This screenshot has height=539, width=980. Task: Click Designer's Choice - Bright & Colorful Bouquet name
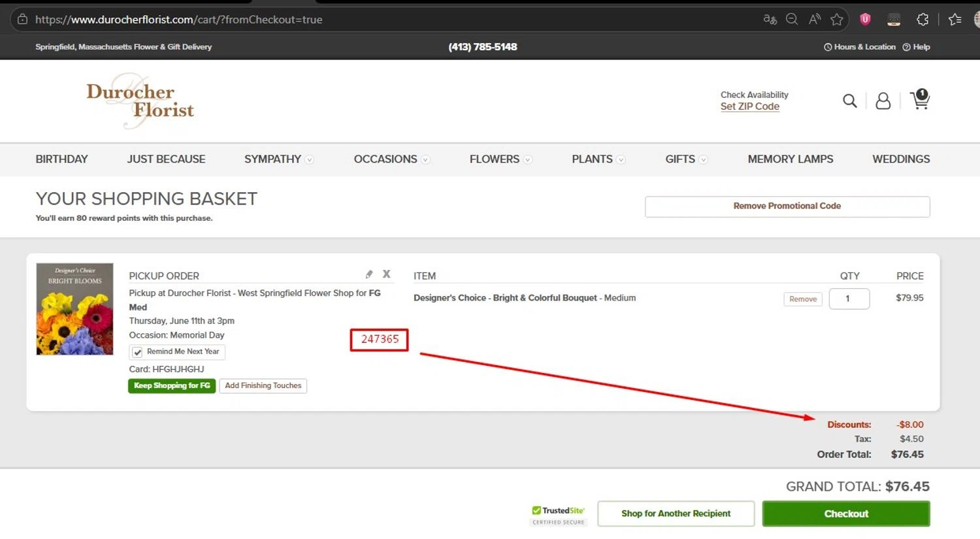coord(505,298)
